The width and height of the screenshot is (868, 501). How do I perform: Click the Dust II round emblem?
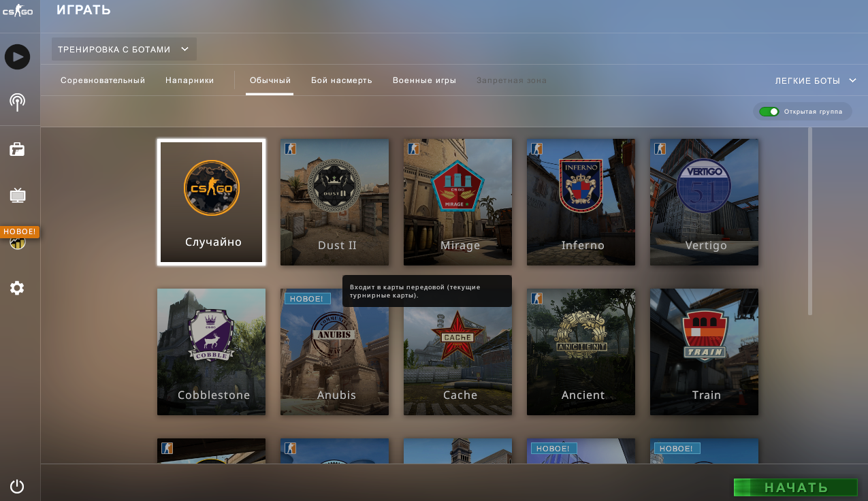[334, 187]
